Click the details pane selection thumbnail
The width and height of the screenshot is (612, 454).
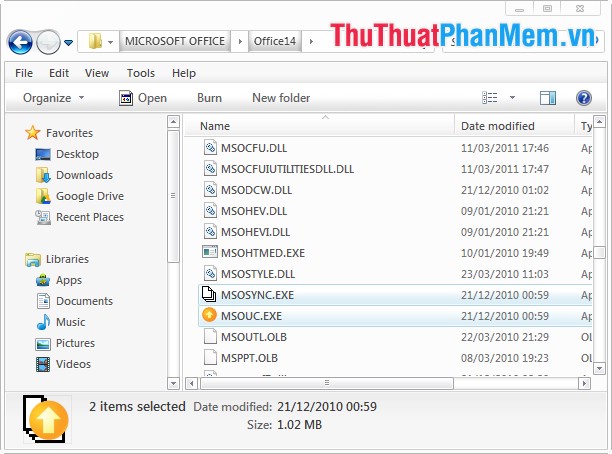coord(46,419)
